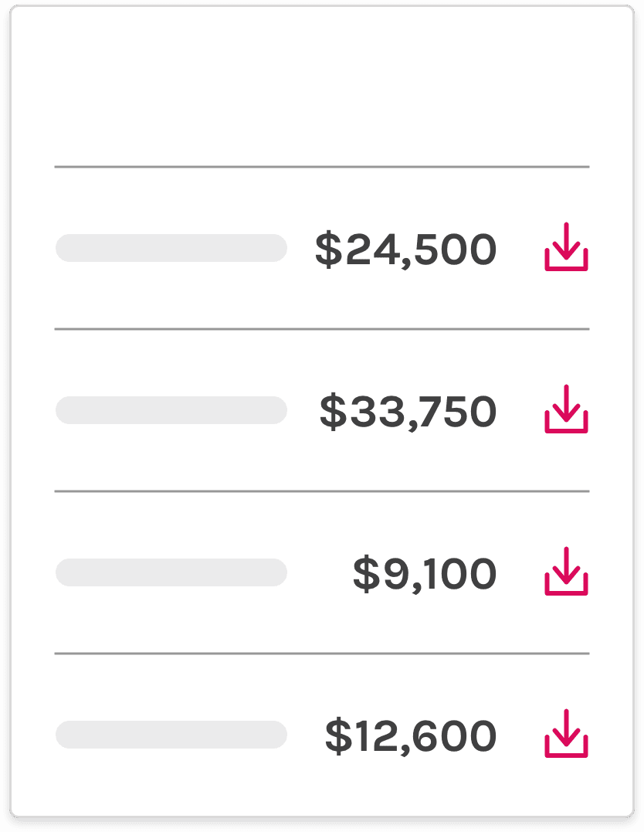This screenshot has width=644, height=832.
Task: Click the divider line above the $24,500 row
Action: 322,167
